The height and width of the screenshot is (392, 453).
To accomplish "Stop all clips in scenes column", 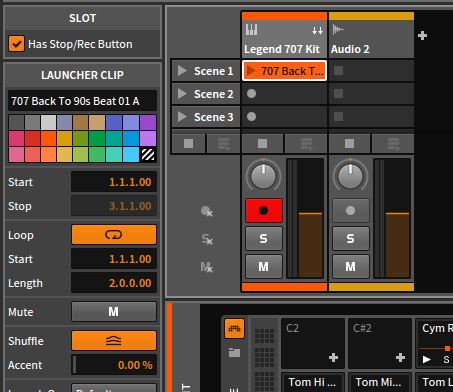I will click(188, 144).
